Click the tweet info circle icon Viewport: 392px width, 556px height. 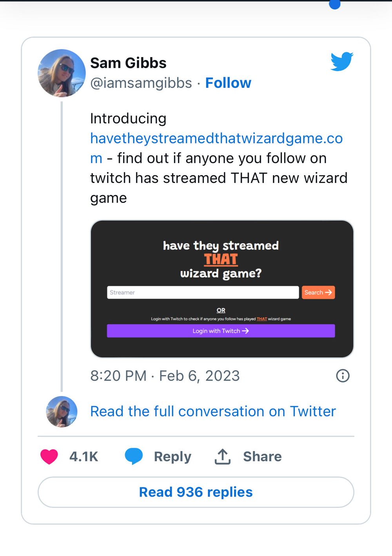[343, 376]
